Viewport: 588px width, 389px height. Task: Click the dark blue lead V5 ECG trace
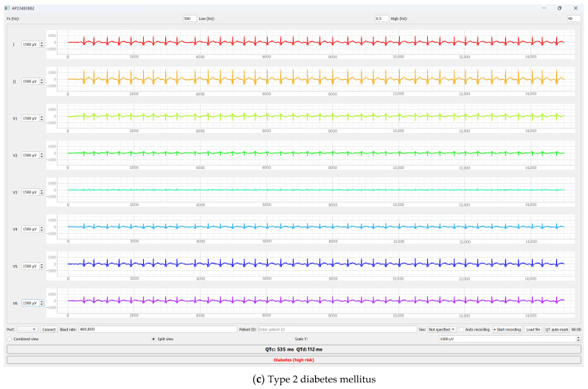pyautogui.click(x=316, y=264)
